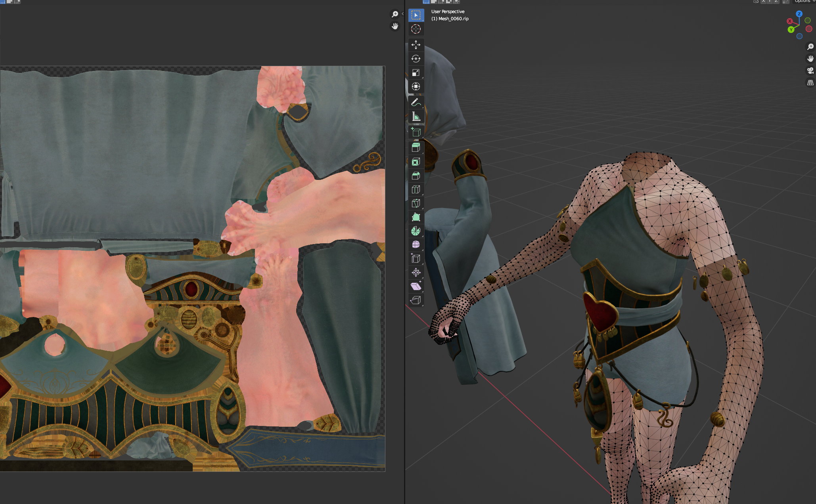The image size is (816, 504).
Task: Select the Move tool
Action: [x=416, y=45]
